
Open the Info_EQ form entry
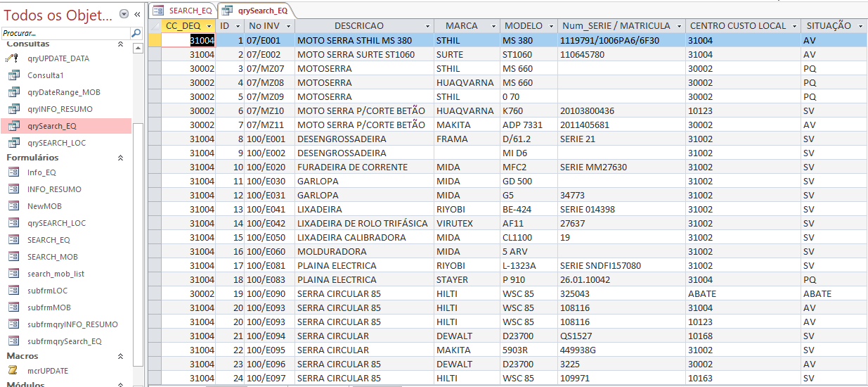(x=42, y=172)
